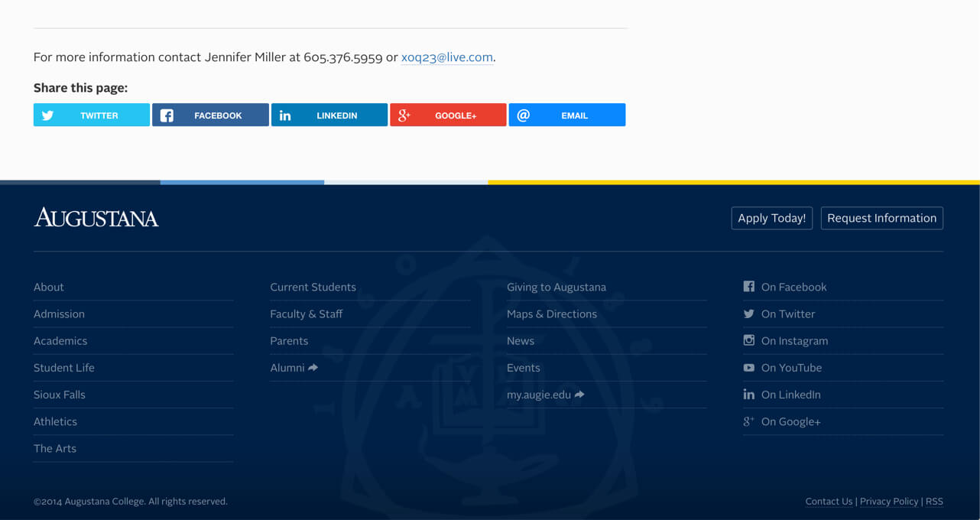Click the '©2014 Augustana College. All rights reserved.' text
The image size is (980, 520).
pyautogui.click(x=131, y=502)
